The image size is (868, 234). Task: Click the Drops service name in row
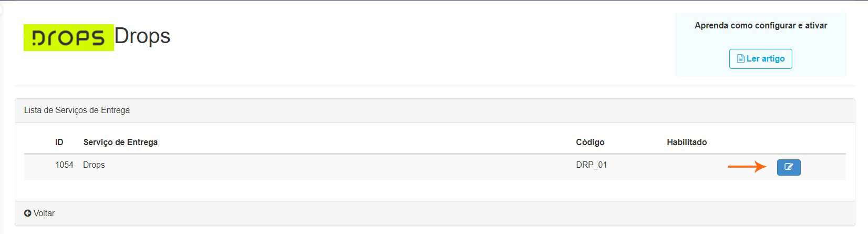coord(94,165)
